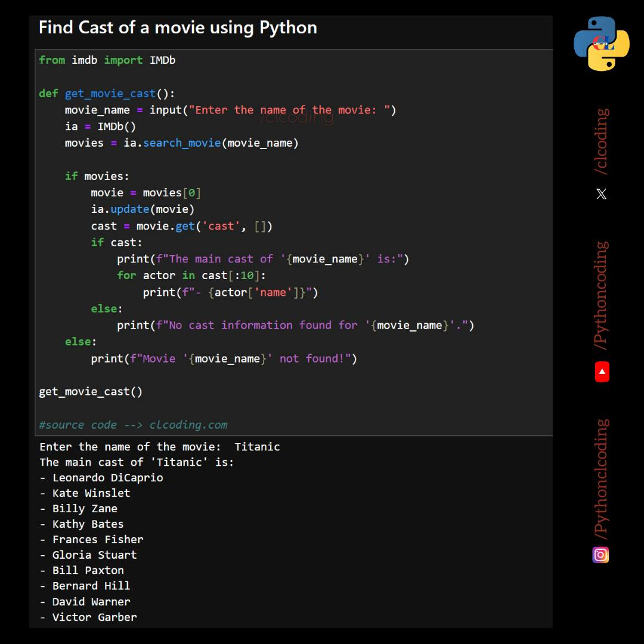Open the /clcoding handle beside the X icon
Screen dimensions: 644x644
(x=602, y=141)
